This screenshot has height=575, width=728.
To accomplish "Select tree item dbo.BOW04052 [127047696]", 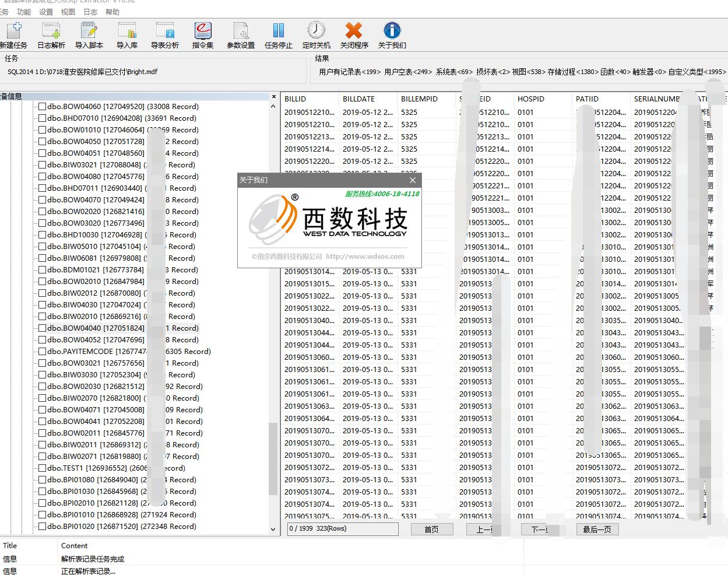I will coord(123,340).
